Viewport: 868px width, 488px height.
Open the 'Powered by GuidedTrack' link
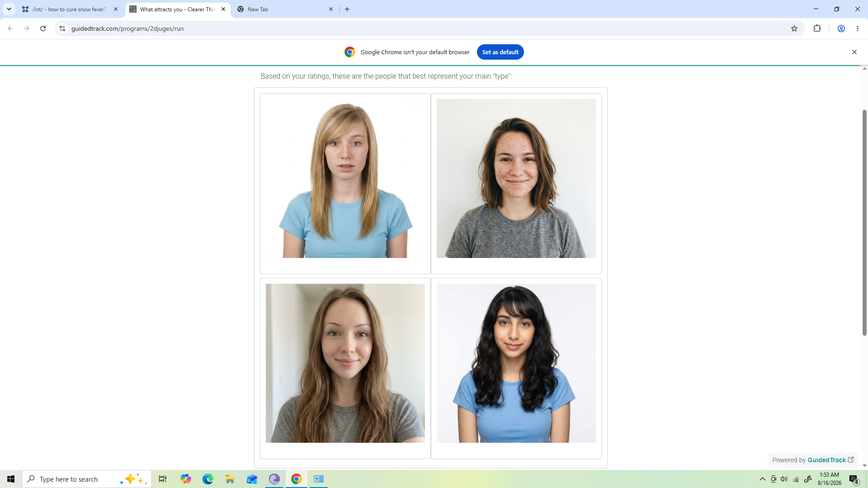813,460
